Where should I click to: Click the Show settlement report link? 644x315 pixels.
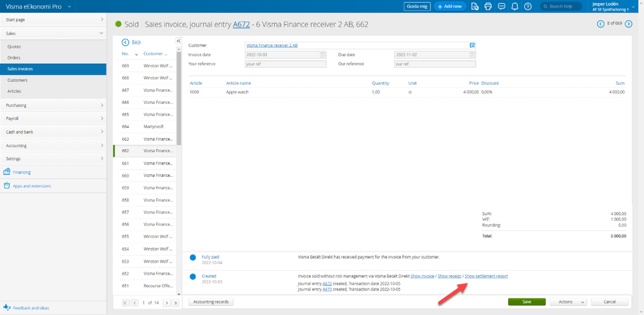point(486,276)
